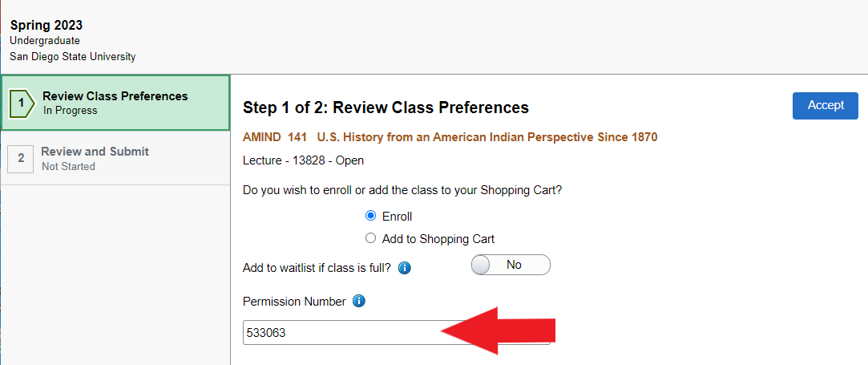Viewport: 868px width, 365px height.
Task: Open the Review Class Preferences step
Action: (x=115, y=103)
